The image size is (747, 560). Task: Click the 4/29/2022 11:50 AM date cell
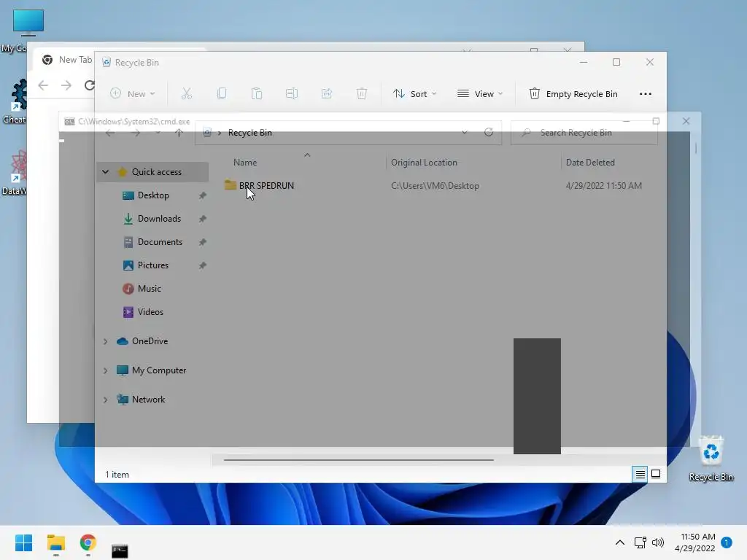pos(603,186)
